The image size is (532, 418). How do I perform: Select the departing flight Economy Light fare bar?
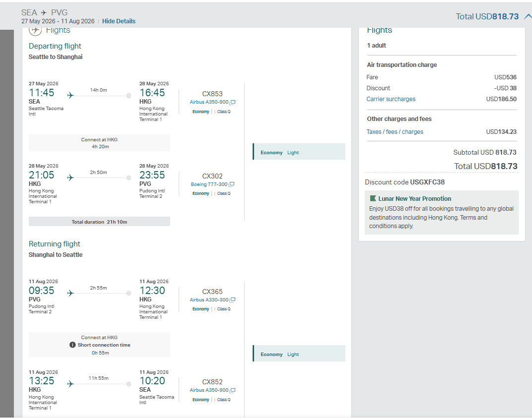[299, 152]
